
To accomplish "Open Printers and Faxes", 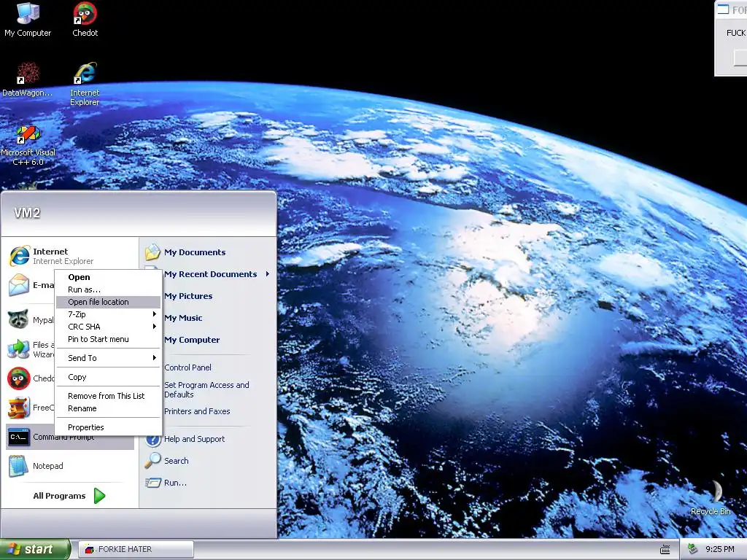I will tap(197, 411).
